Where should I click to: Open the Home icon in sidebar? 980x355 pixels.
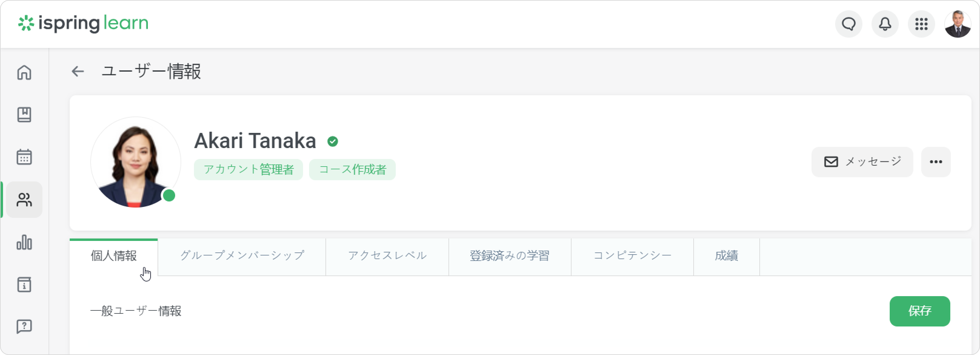point(24,73)
